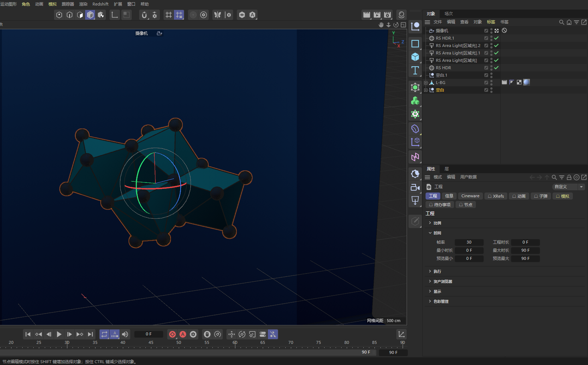
Task: Open the Cineware tab
Action: (470, 196)
